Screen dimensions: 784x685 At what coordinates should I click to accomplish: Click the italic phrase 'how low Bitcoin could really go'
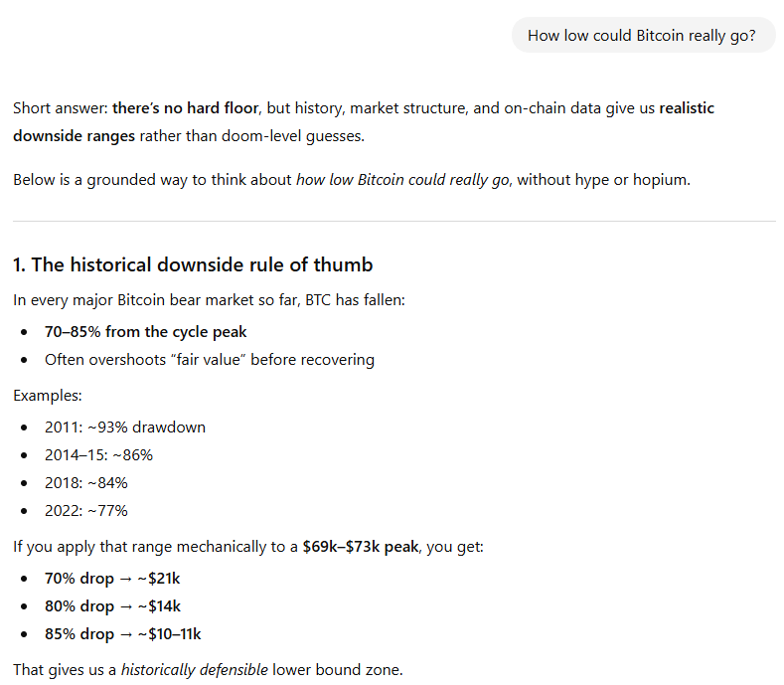(x=402, y=180)
